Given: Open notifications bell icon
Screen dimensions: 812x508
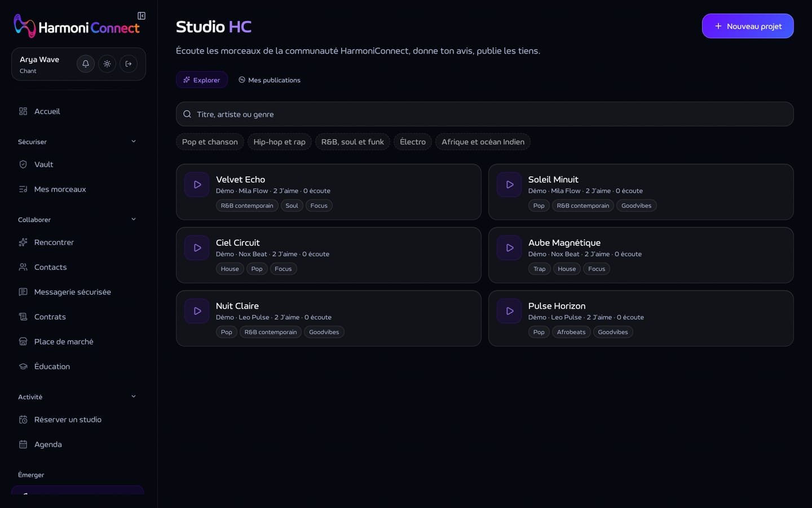Looking at the screenshot, I should point(86,64).
